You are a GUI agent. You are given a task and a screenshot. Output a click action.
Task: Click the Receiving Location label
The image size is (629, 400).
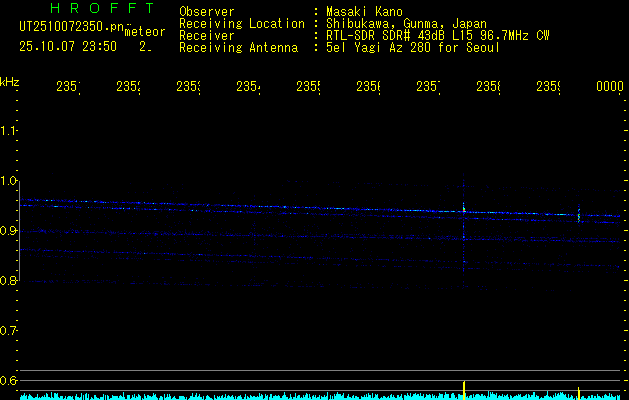[241, 23]
